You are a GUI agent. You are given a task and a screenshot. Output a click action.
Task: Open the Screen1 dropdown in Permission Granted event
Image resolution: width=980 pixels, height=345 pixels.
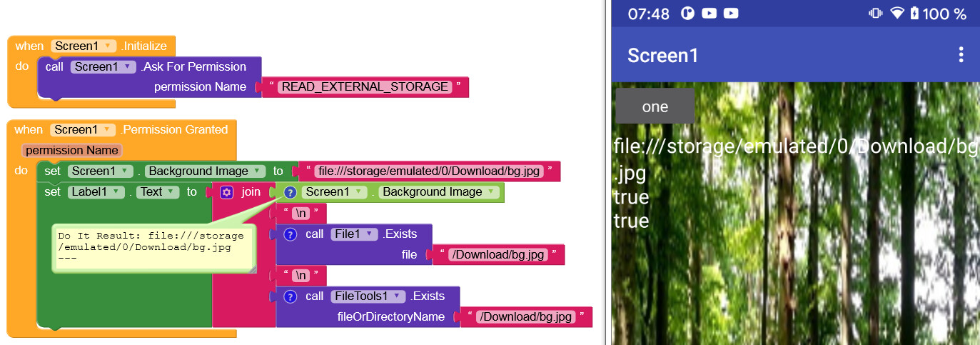(83, 129)
